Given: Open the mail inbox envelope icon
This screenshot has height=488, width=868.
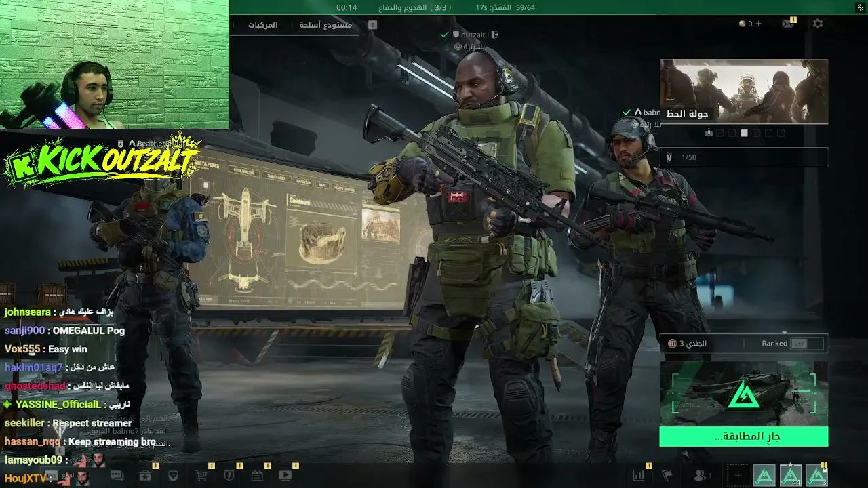Looking at the screenshot, I should coord(787,24).
